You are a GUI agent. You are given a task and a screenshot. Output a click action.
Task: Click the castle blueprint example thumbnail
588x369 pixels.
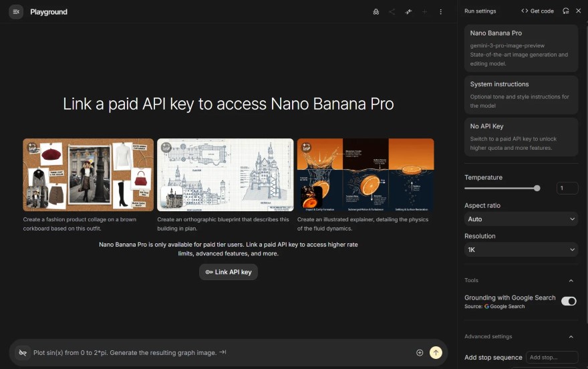tap(225, 175)
